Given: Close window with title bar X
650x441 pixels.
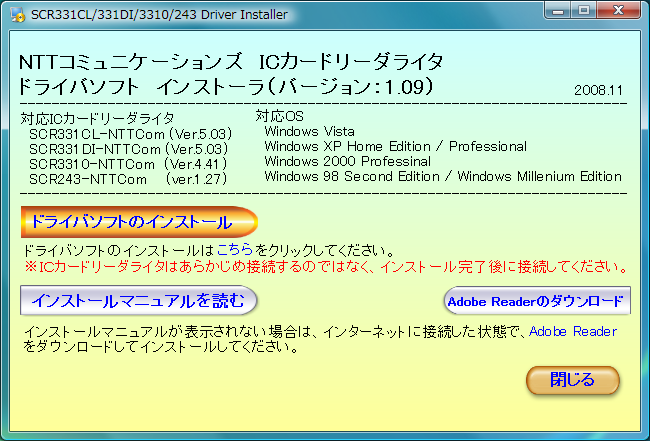Looking at the screenshot, I should (x=618, y=11).
